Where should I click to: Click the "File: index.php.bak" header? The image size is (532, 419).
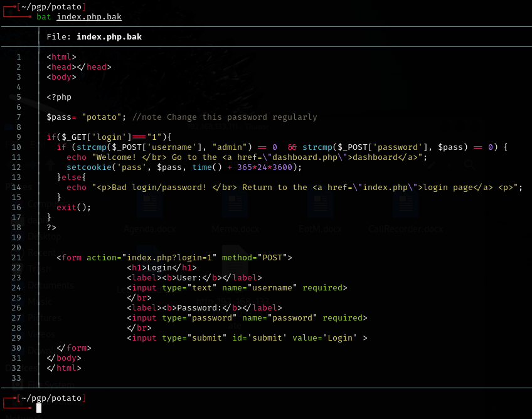tap(94, 37)
